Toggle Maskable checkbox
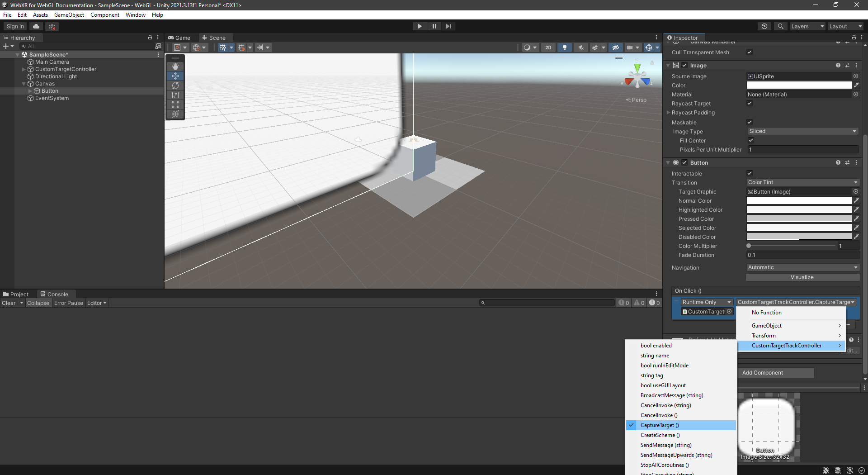The height and width of the screenshot is (475, 868). point(750,122)
